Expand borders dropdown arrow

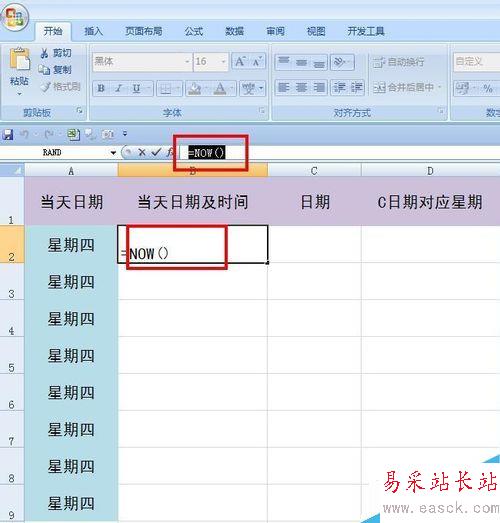(178, 89)
